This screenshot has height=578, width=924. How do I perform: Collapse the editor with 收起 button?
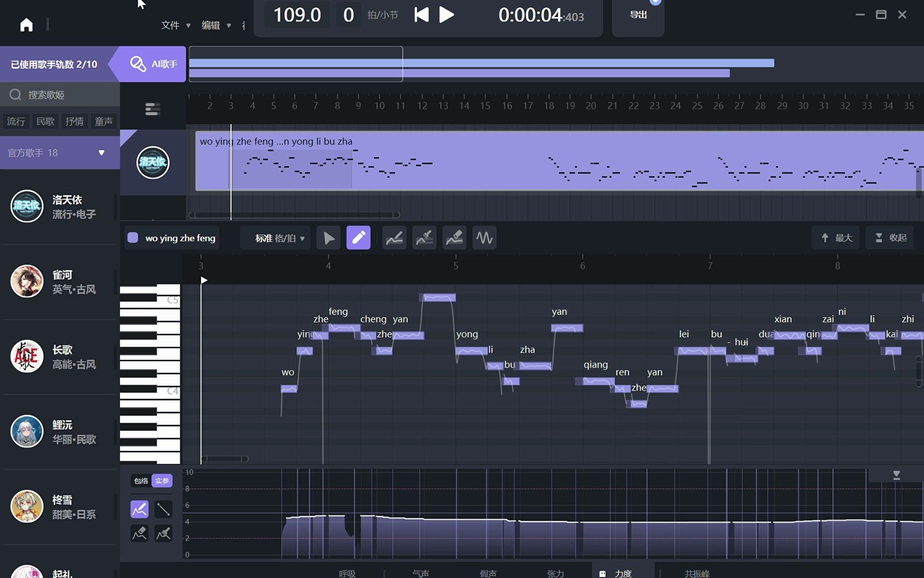tap(891, 238)
